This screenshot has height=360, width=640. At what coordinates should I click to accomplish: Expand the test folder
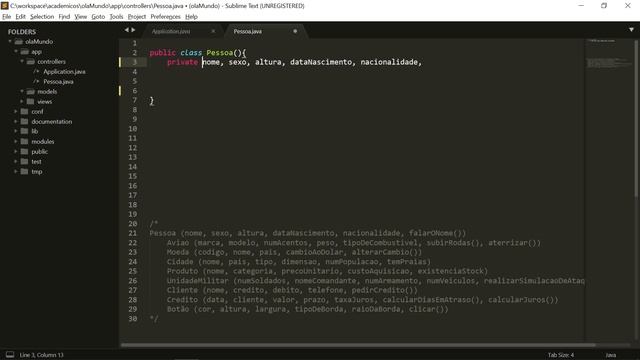16,161
